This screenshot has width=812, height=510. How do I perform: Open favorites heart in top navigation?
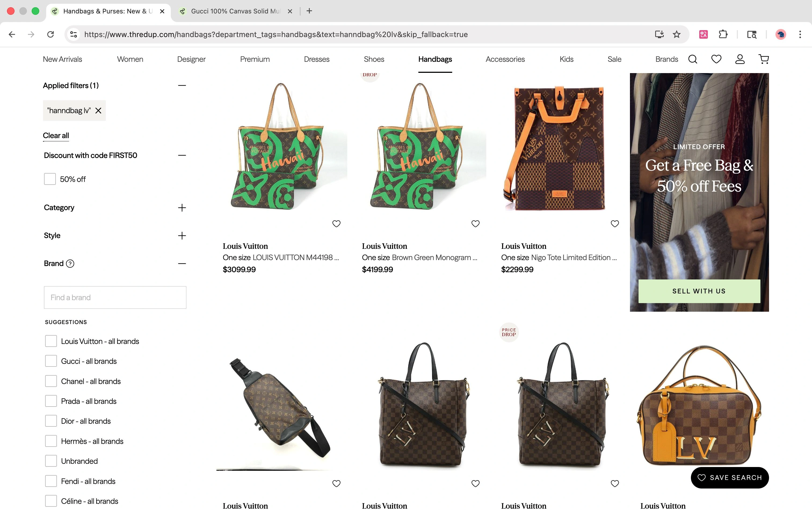click(716, 59)
